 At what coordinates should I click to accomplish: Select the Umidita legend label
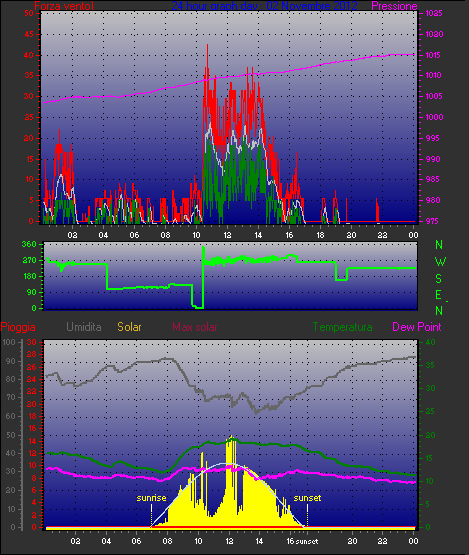[84, 327]
